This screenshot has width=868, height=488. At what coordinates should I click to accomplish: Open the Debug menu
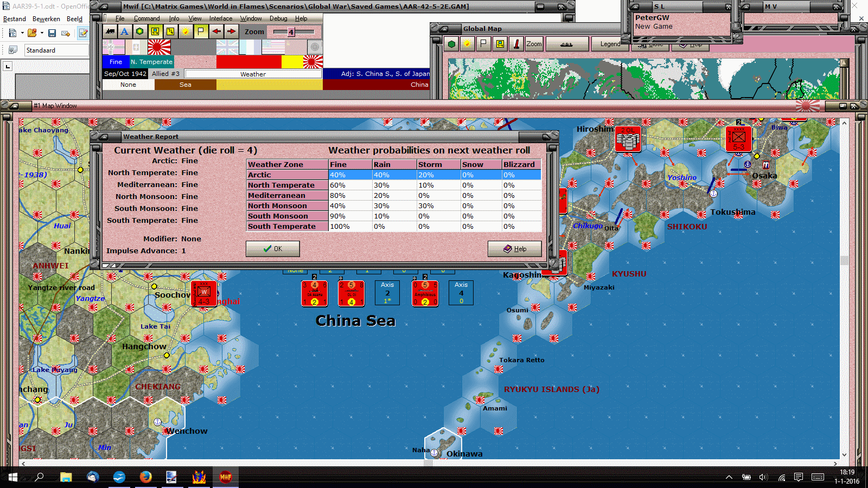click(278, 18)
